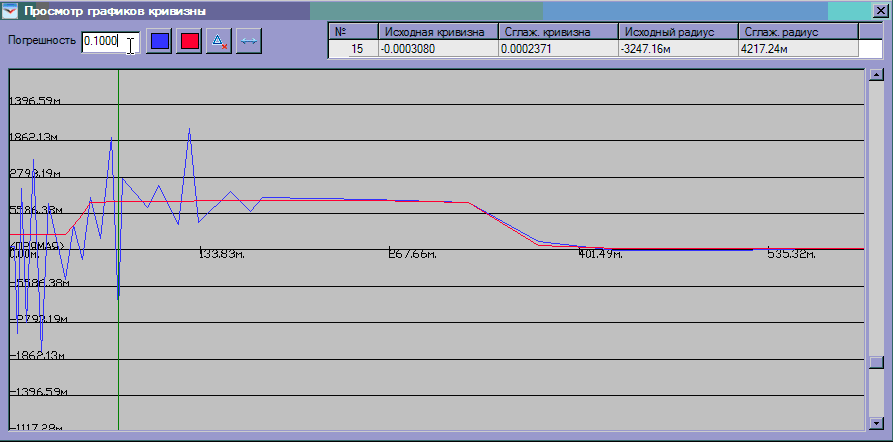This screenshot has height=442, width=893.
Task: Open the window menu icon in title bar
Action: click(x=12, y=11)
